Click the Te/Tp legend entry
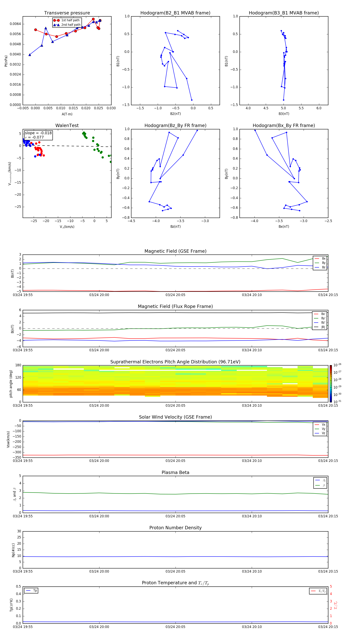Viewport: 351px width, 644px height. tap(318, 591)
